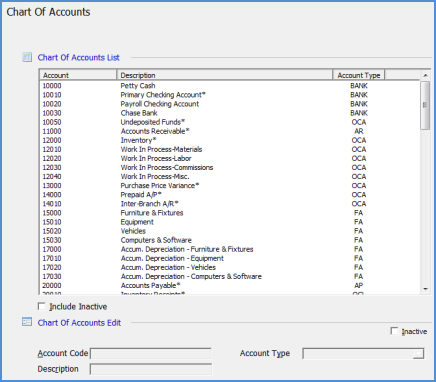The height and width of the screenshot is (382, 436).
Task: Select the Inventory* account row
Action: pos(230,140)
